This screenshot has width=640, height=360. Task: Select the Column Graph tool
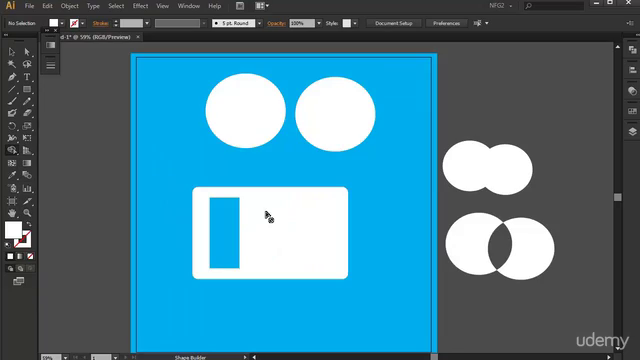pos(27,188)
